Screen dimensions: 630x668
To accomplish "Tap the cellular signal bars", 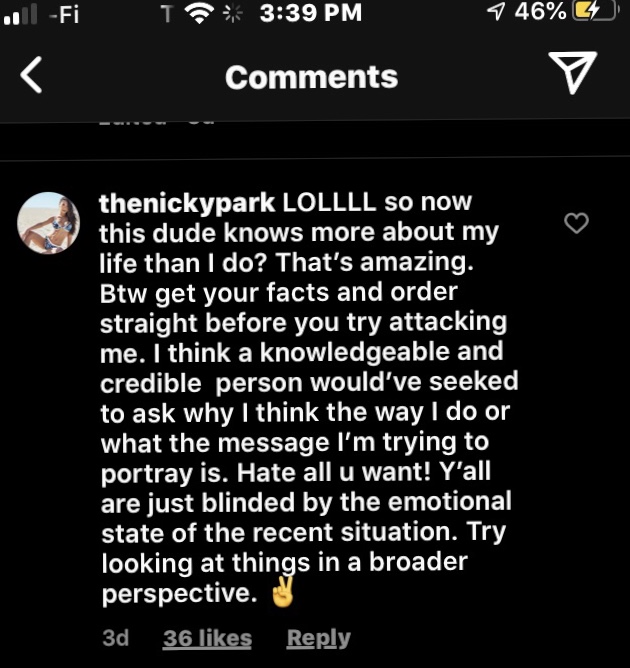I will (20, 15).
